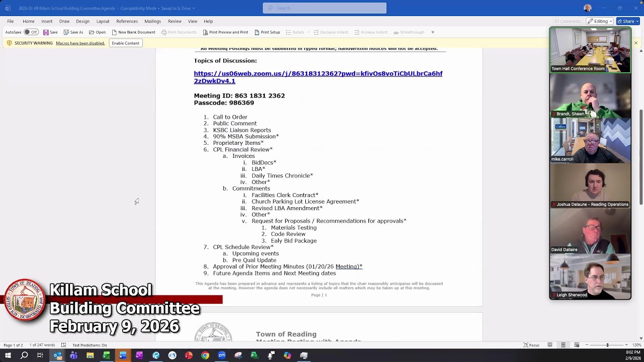Screen dimensions: 644x362
Task: Open the Help tab
Action: click(208, 21)
